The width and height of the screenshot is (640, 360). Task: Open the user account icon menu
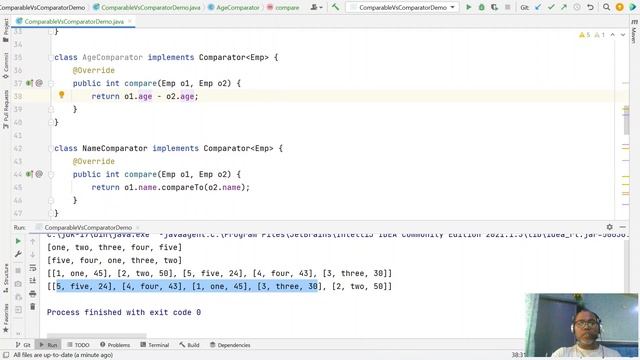[x=316, y=7]
